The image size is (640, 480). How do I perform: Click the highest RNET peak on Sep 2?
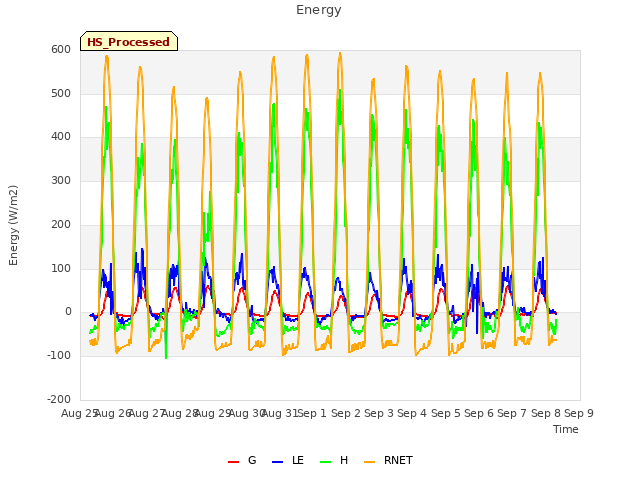point(340,53)
